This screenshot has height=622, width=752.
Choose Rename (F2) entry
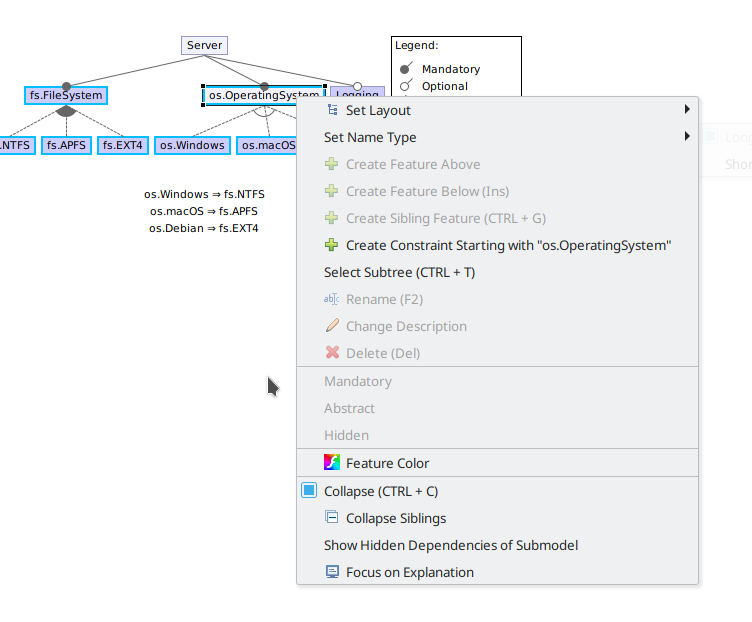click(x=497, y=299)
